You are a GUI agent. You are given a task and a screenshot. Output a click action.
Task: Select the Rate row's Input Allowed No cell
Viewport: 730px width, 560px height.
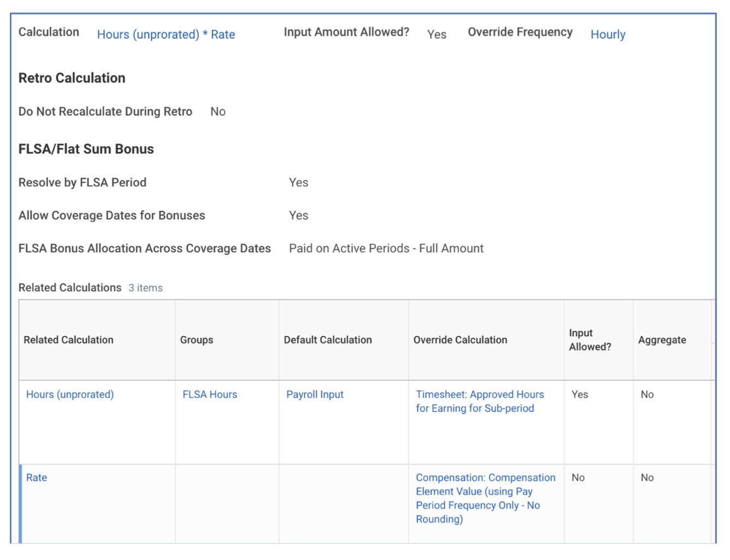click(578, 478)
